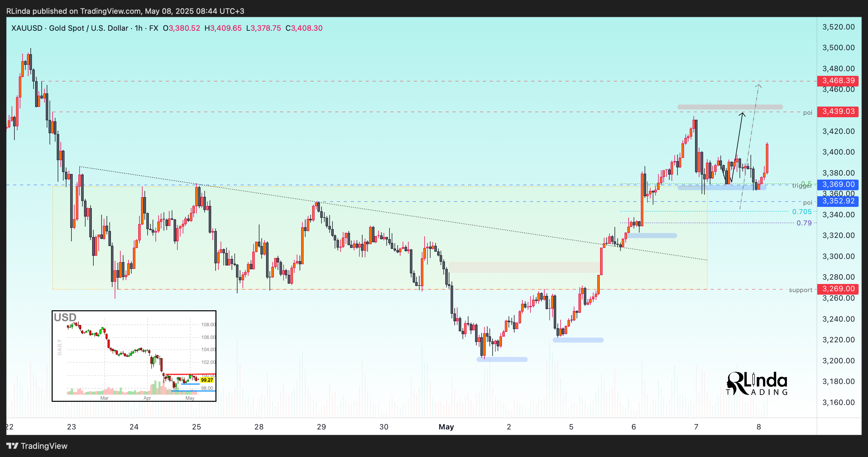Click the 3,352.92 blue poi price label
The image size is (868, 457).
(838, 201)
